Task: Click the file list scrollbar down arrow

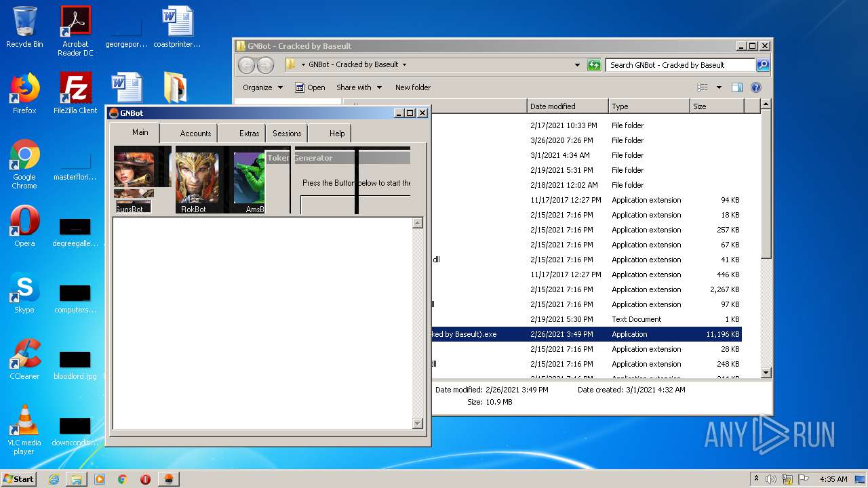Action: [766, 373]
